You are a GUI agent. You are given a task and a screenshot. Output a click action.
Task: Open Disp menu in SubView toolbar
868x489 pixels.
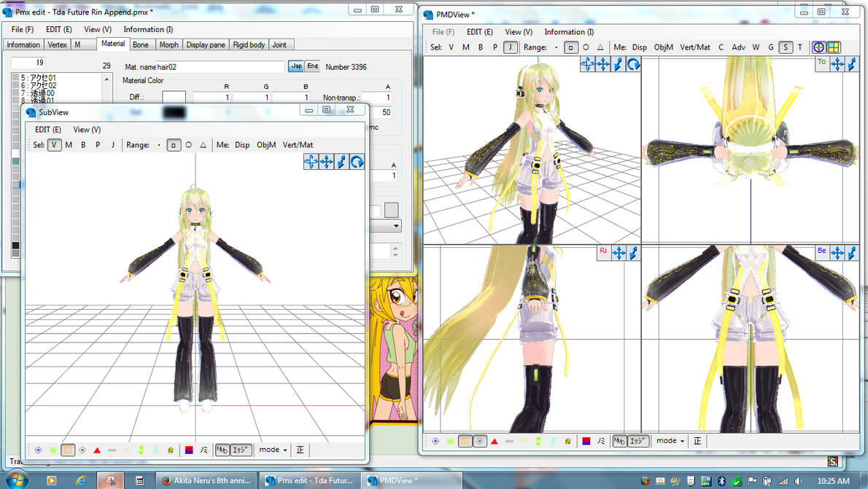click(242, 145)
